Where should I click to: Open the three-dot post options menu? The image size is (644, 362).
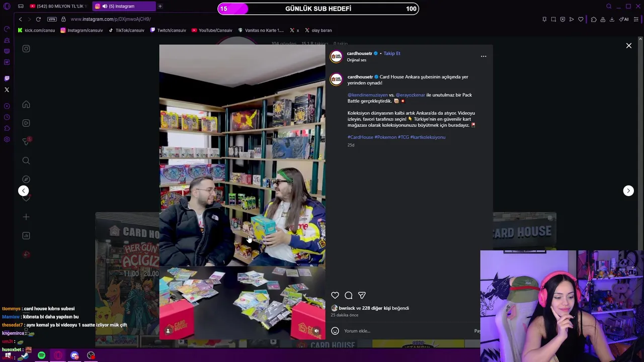484,56
